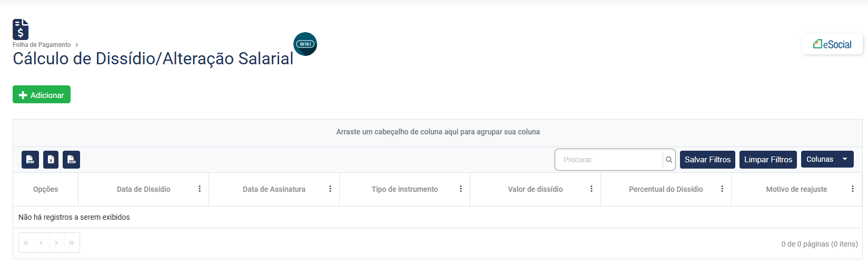Viewport: 868px width, 274px height.
Task: Click the search magnifier icon
Action: (669, 160)
